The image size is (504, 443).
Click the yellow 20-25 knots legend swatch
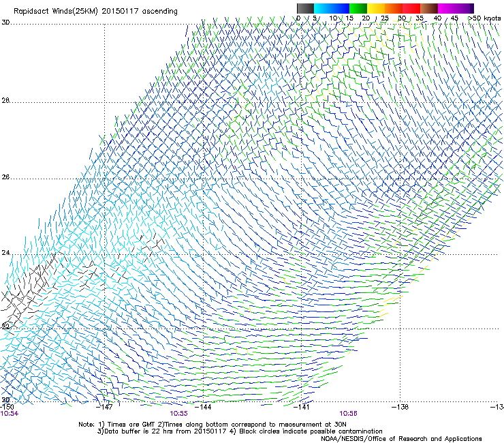(376, 8)
